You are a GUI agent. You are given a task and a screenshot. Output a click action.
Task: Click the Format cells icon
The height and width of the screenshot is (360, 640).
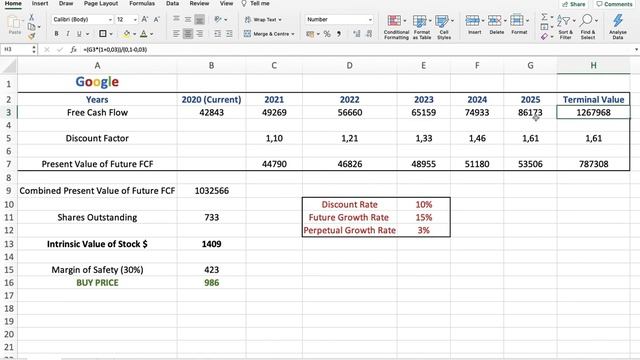[x=517, y=20]
